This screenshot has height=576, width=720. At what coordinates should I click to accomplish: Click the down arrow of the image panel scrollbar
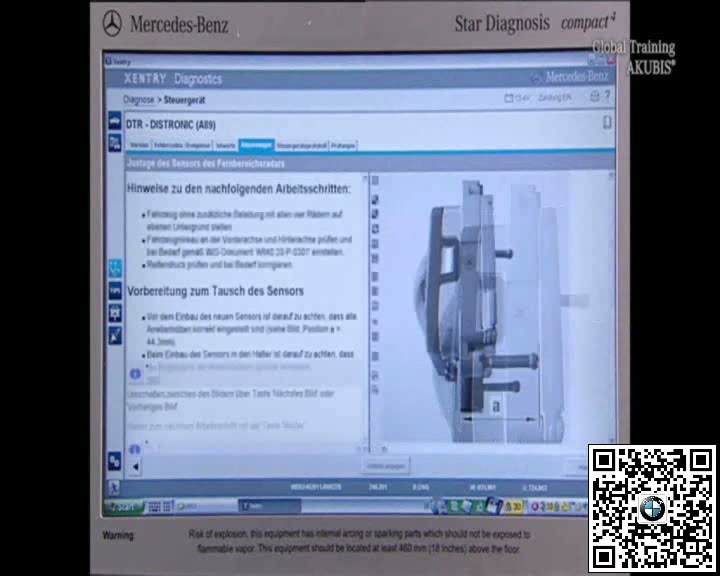coord(611,440)
